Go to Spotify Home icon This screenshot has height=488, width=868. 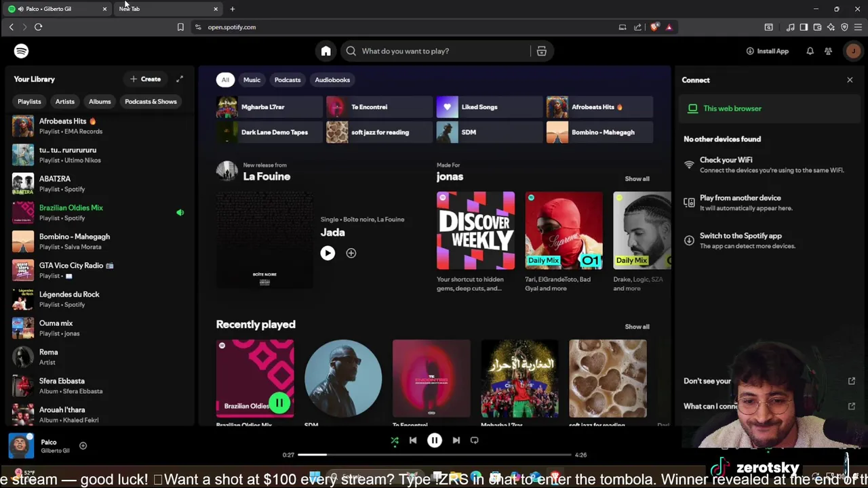pos(325,51)
